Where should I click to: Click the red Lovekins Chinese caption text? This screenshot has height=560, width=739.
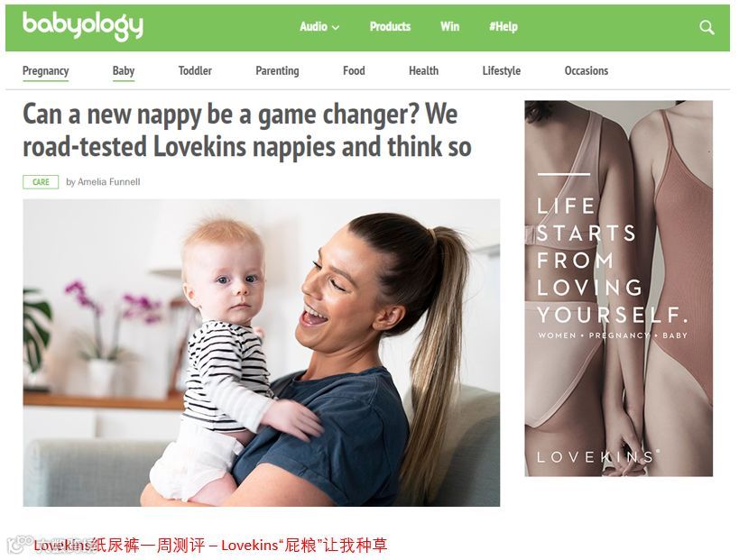[x=210, y=546]
